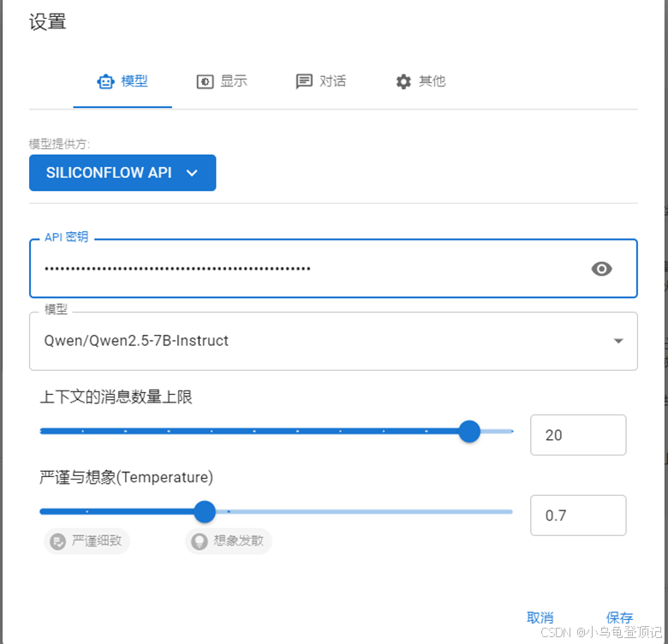Click the message limit value box showing 20

pos(578,435)
